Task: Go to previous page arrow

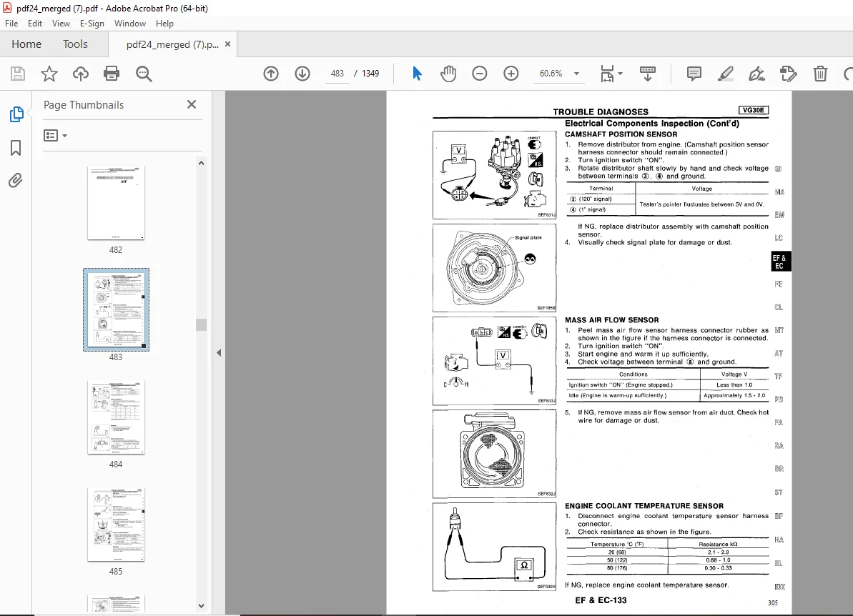Action: click(x=271, y=74)
